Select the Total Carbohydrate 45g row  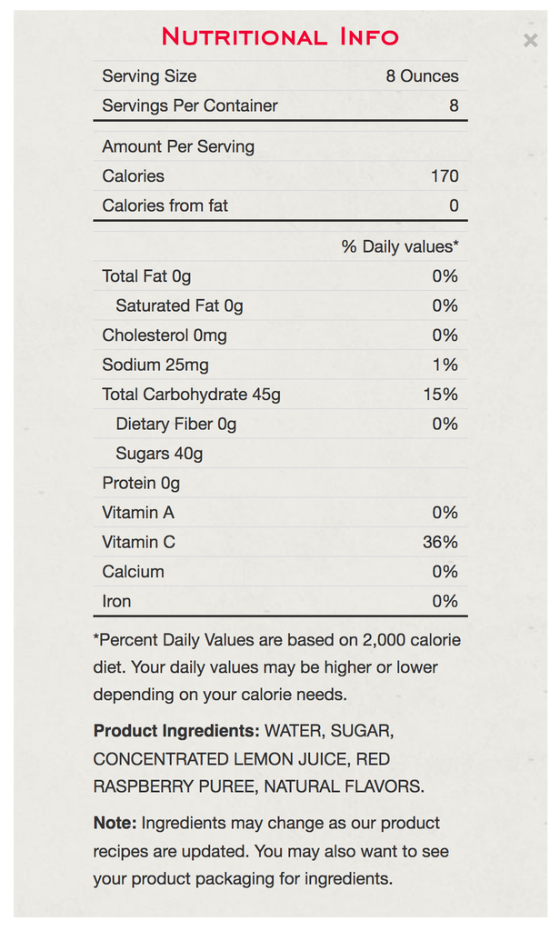[280, 395]
